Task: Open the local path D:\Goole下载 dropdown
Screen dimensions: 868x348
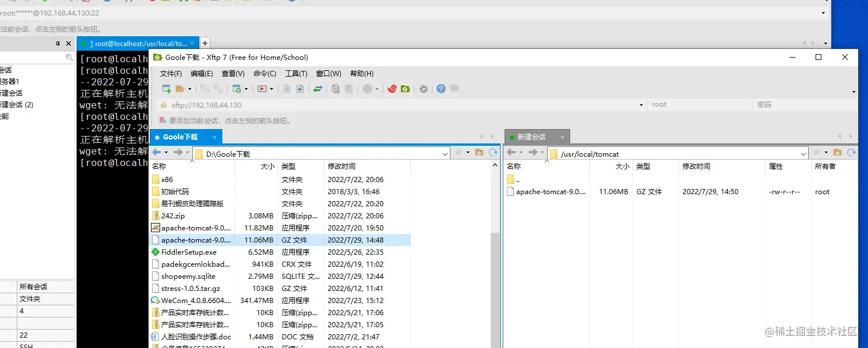Action: click(445, 154)
